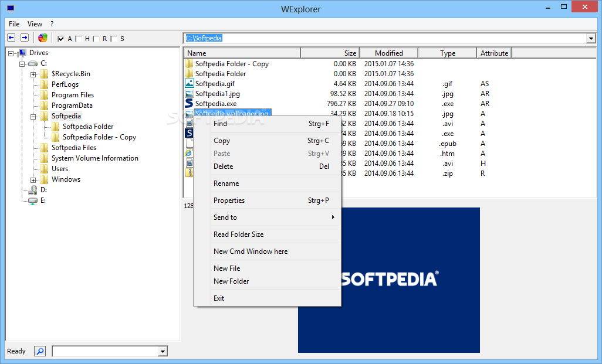Choose New Cmd Window here
The image size is (602, 364).
tap(276, 251)
